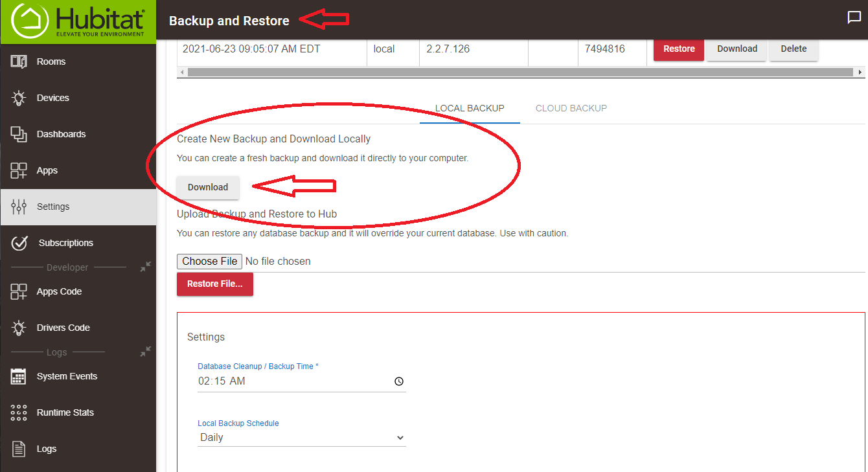Download a fresh local backup
Screen dimensions: 868x472
point(208,187)
